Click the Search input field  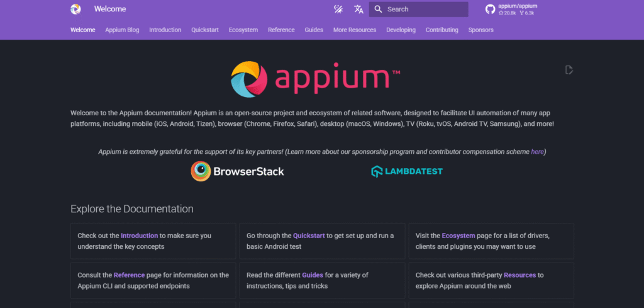pyautogui.click(x=418, y=9)
